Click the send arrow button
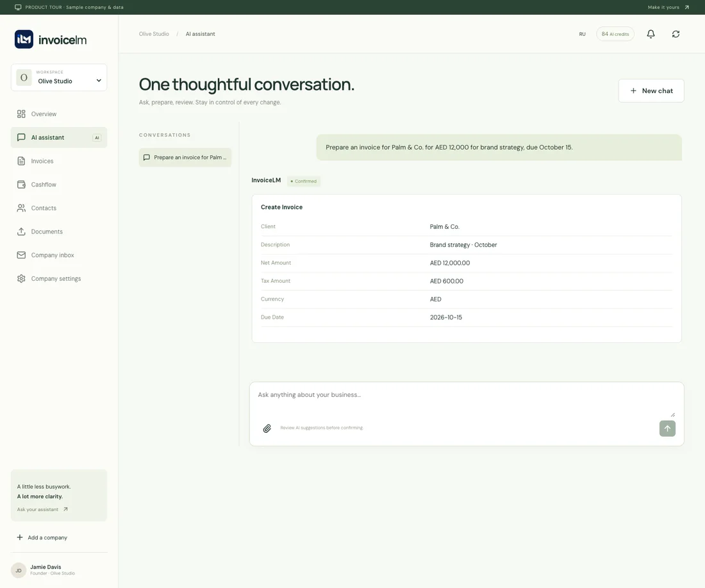The height and width of the screenshot is (588, 705). (667, 428)
